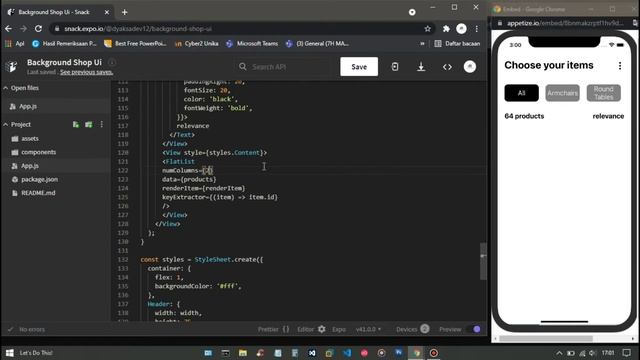Screen dimensions: 640x360
Task: Open the Chrome extensions puzzle icon
Action: click(446, 29)
